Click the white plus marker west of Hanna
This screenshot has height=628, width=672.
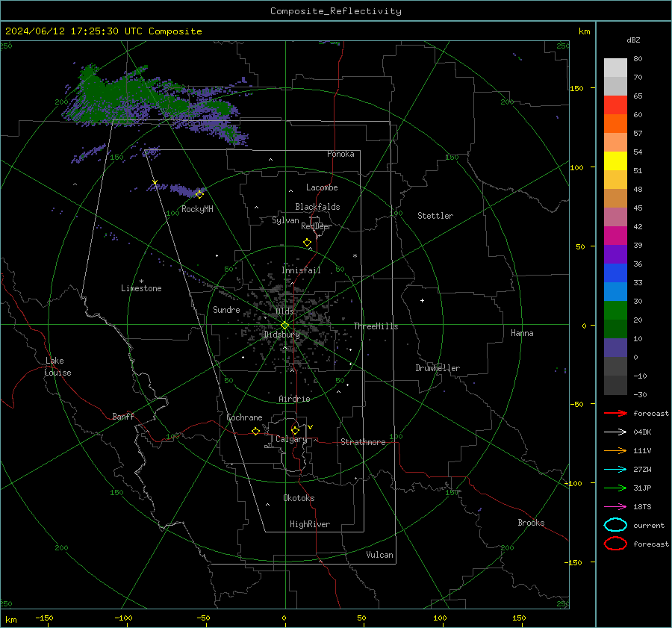(422, 300)
